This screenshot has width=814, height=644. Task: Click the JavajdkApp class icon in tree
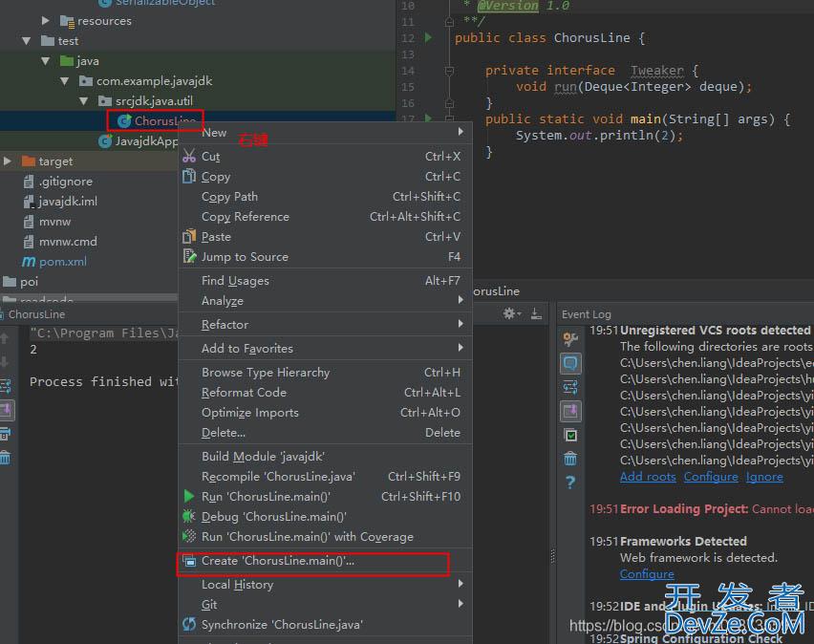click(x=105, y=140)
